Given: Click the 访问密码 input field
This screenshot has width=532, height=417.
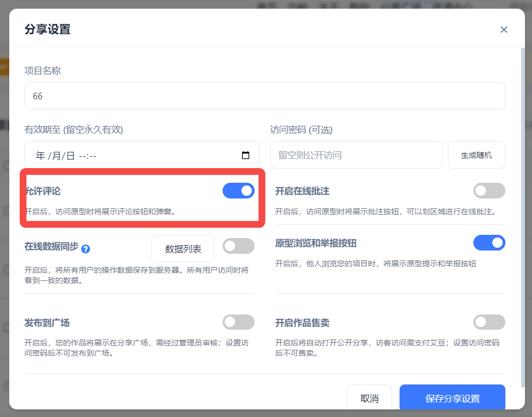Looking at the screenshot, I should (x=356, y=155).
